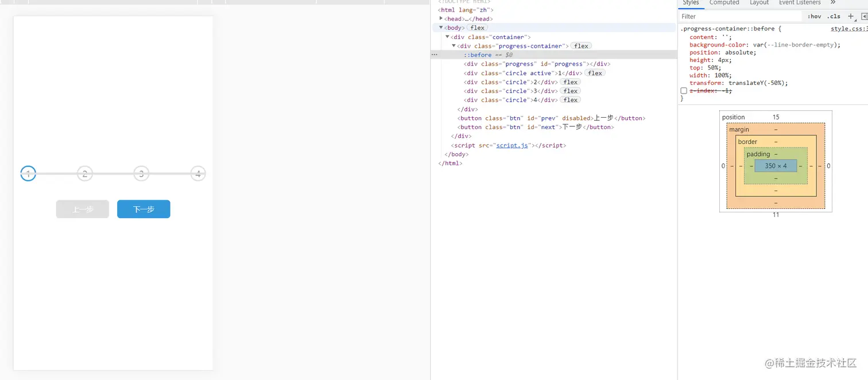This screenshot has width=868, height=380.
Task: Toggle :hov element state panel
Action: click(814, 17)
